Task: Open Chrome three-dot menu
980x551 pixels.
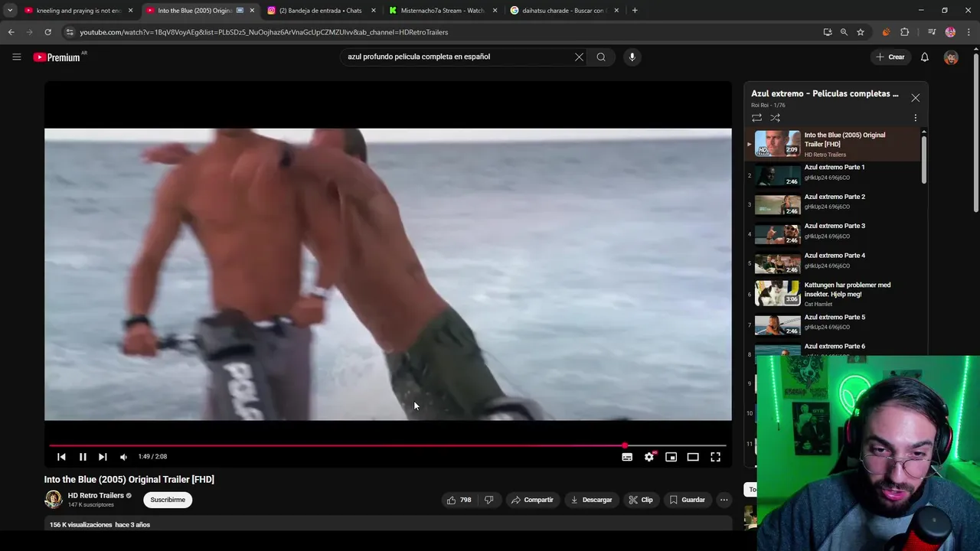Action: point(969,32)
